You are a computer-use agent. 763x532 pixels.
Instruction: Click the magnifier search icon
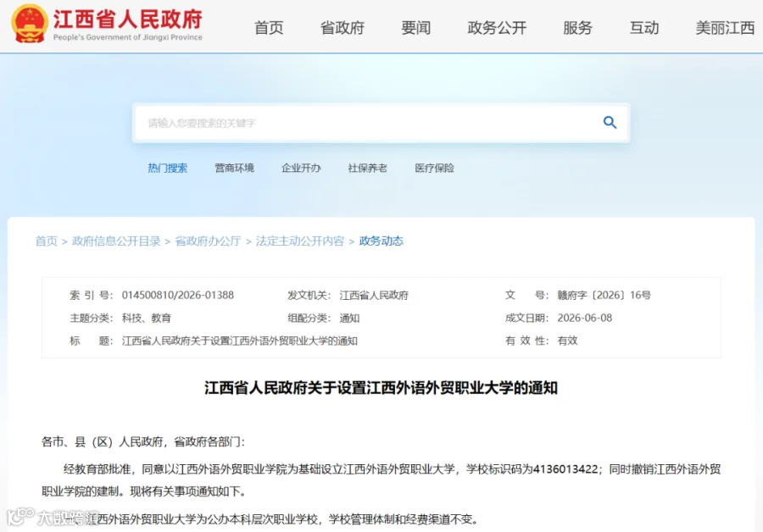click(x=610, y=123)
